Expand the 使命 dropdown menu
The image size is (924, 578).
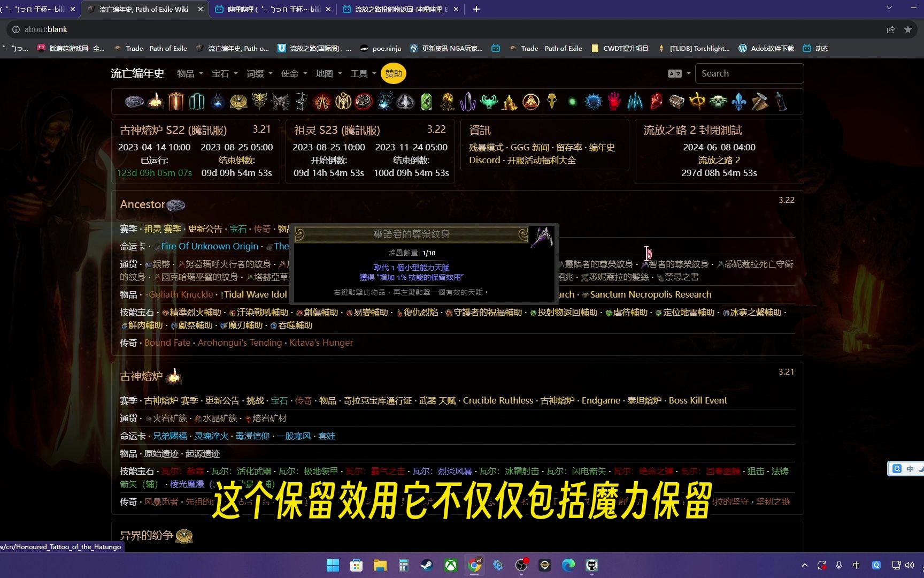294,73
